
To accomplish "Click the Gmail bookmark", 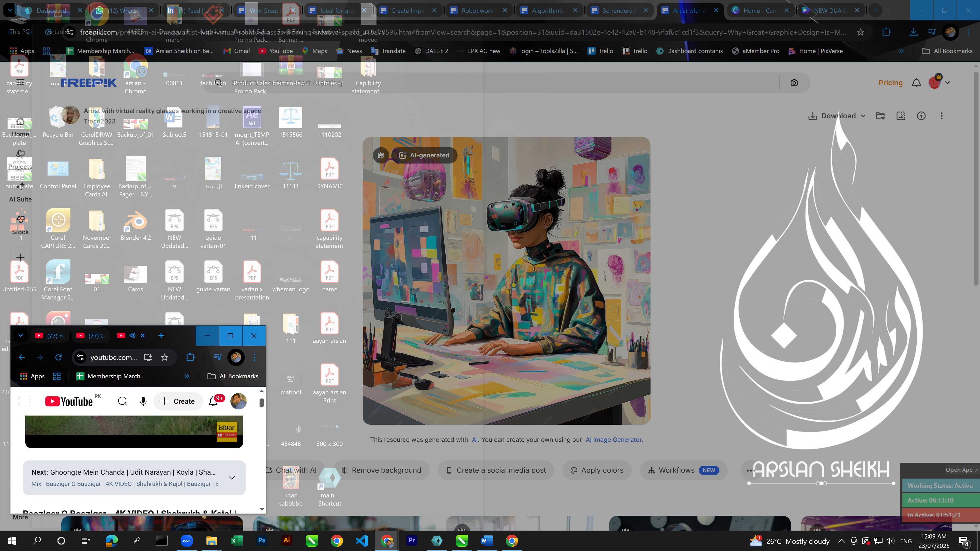I will (x=237, y=51).
